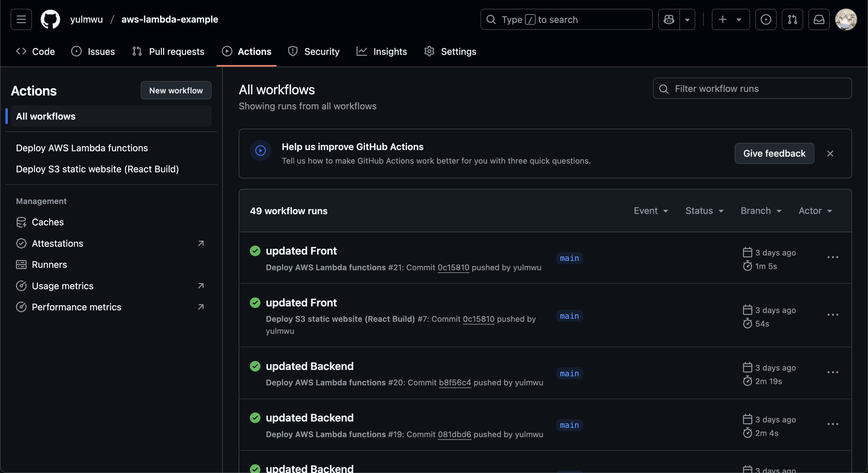
Task: Open pull requests icon in header
Action: click(x=792, y=20)
